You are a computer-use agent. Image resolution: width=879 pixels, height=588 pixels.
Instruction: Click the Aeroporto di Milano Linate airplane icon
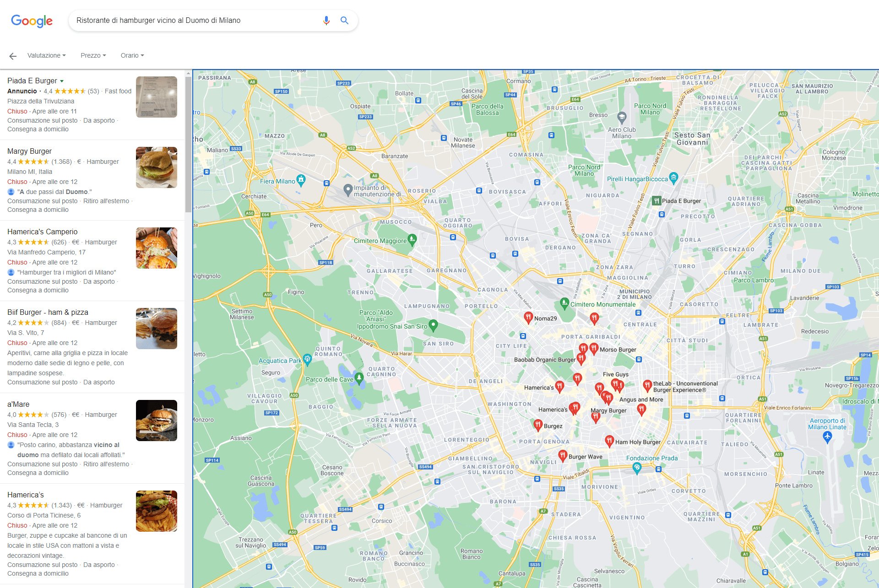(x=827, y=437)
